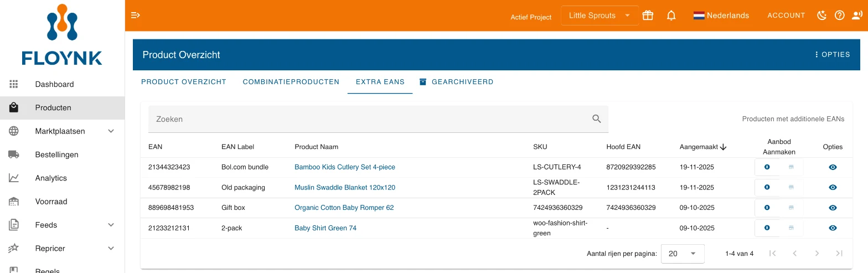The height and width of the screenshot is (273, 868).
Task: Collapse the sidebar with the menu toggle icon
Action: pyautogui.click(x=136, y=16)
